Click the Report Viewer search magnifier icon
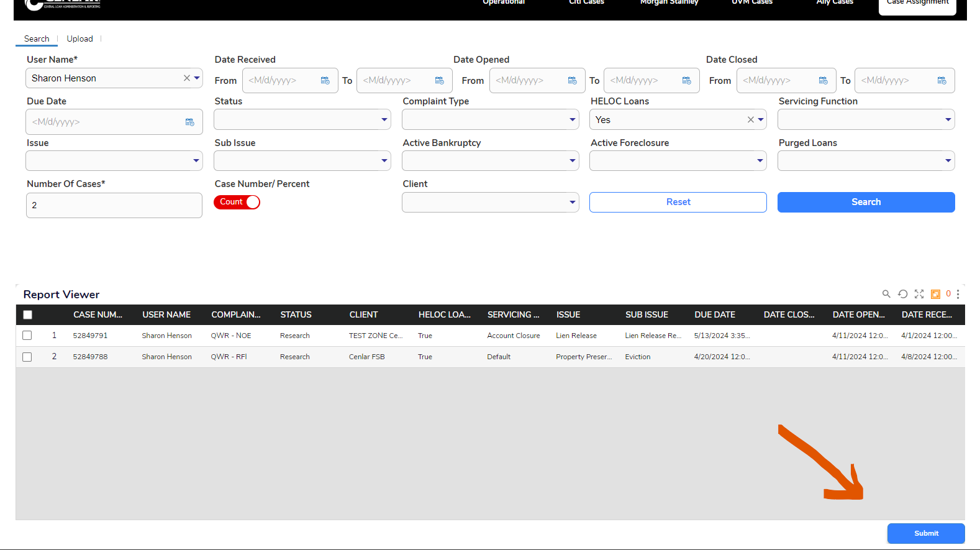980x550 pixels. (886, 294)
